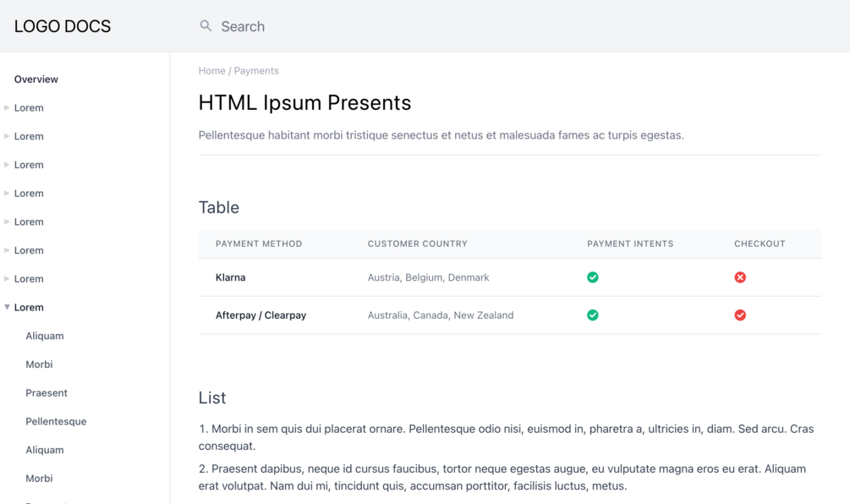Select the Afterpay / Clearpay row name
The width and height of the screenshot is (850, 504).
[x=260, y=315]
